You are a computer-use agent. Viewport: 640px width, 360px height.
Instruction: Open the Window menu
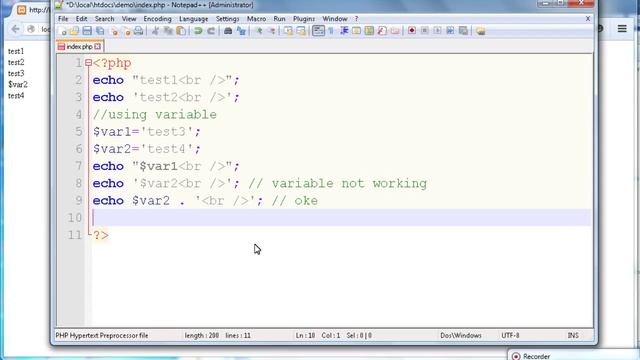[335, 19]
